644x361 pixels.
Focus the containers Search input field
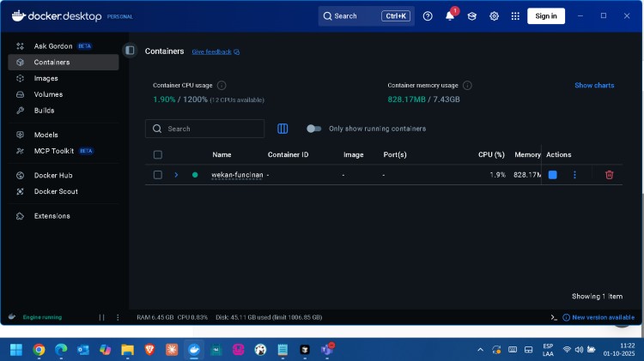coord(204,129)
